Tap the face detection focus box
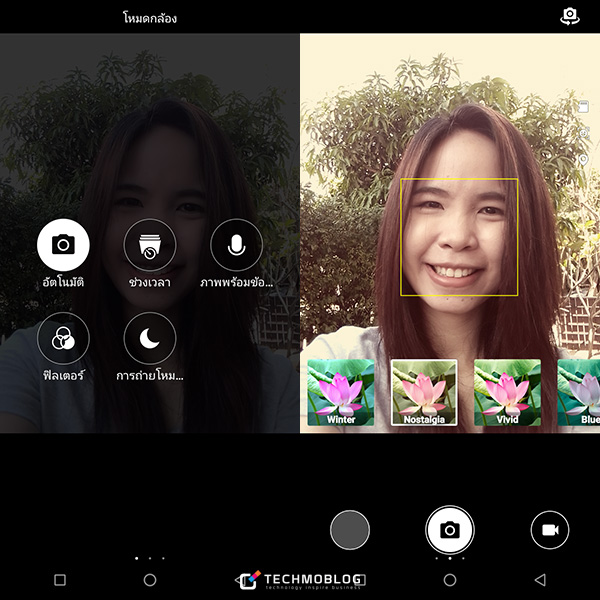The width and height of the screenshot is (600, 600). coord(459,237)
